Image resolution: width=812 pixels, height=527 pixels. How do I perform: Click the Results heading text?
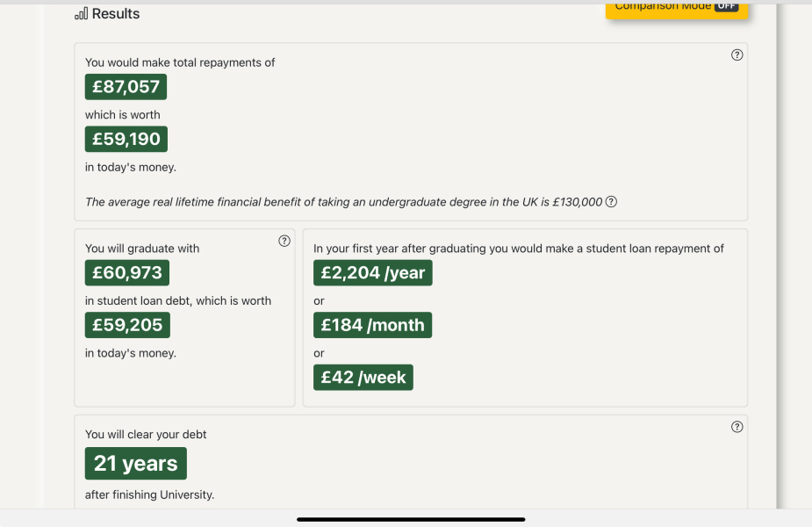point(115,13)
